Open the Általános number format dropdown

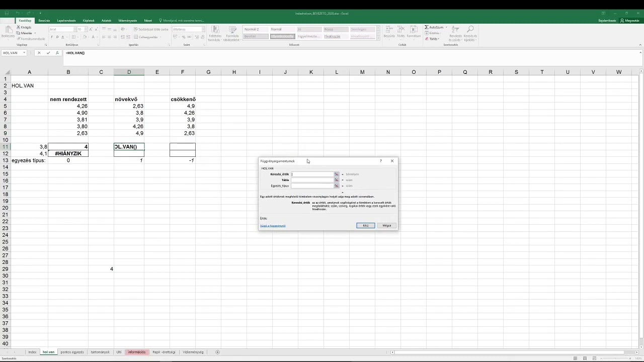(x=203, y=30)
